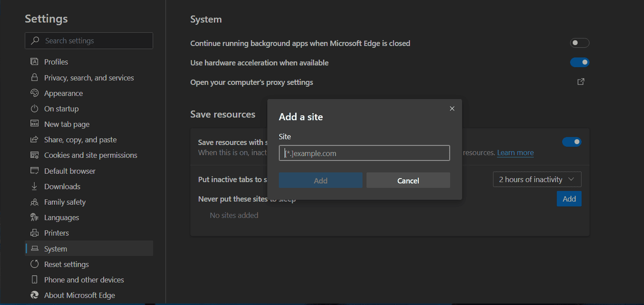Go to Reset settings

tap(89, 264)
